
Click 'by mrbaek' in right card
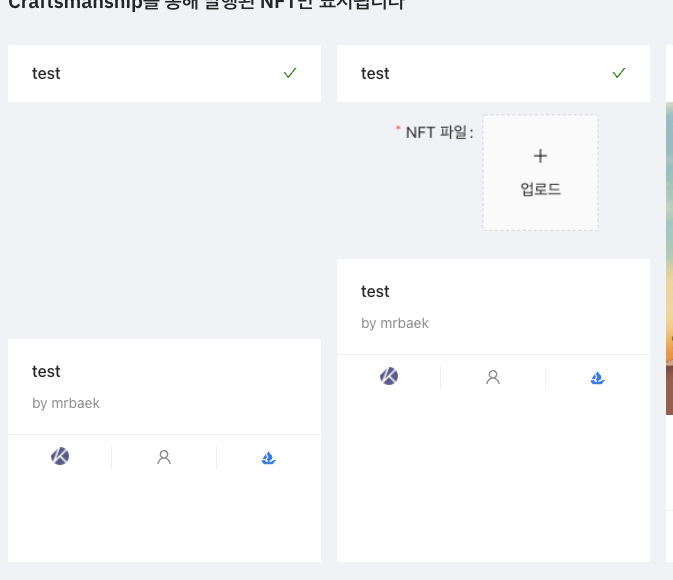[x=395, y=323]
